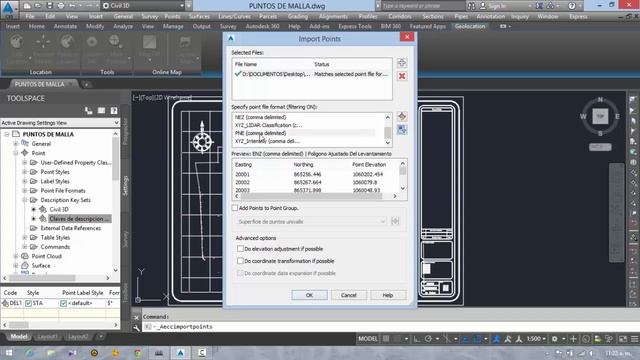Viewport: 640px width, 360px height.
Task: Click Help in Import Points dialog
Action: 388,295
